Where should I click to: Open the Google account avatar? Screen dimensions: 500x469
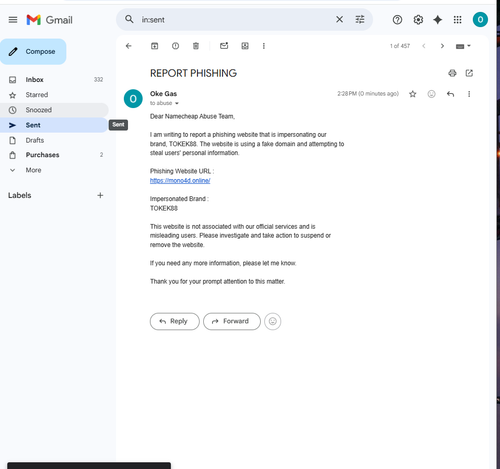tap(480, 20)
